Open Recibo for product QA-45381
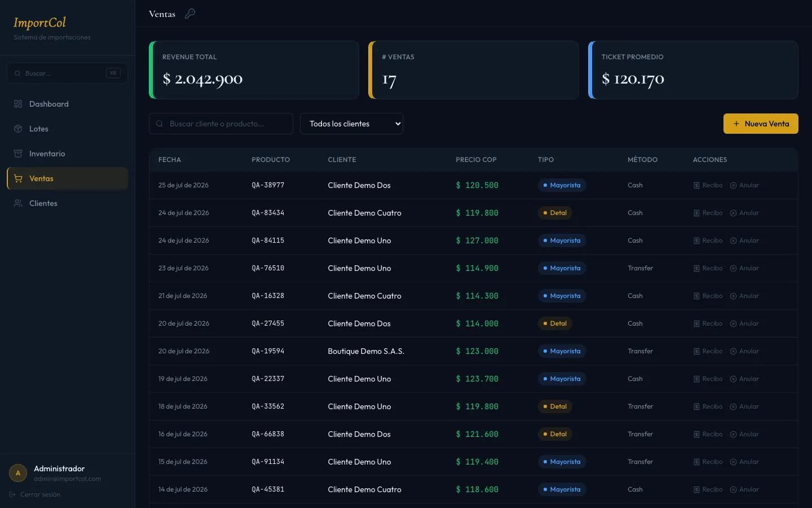Viewport: 812px width, 508px height. click(708, 489)
